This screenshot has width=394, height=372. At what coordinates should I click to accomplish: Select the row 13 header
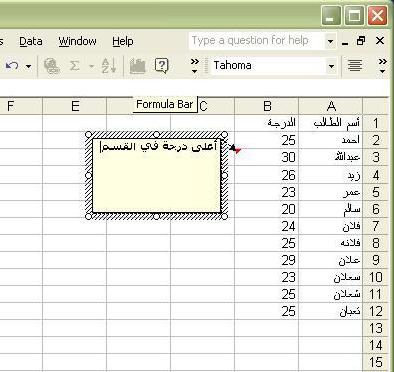click(x=375, y=328)
